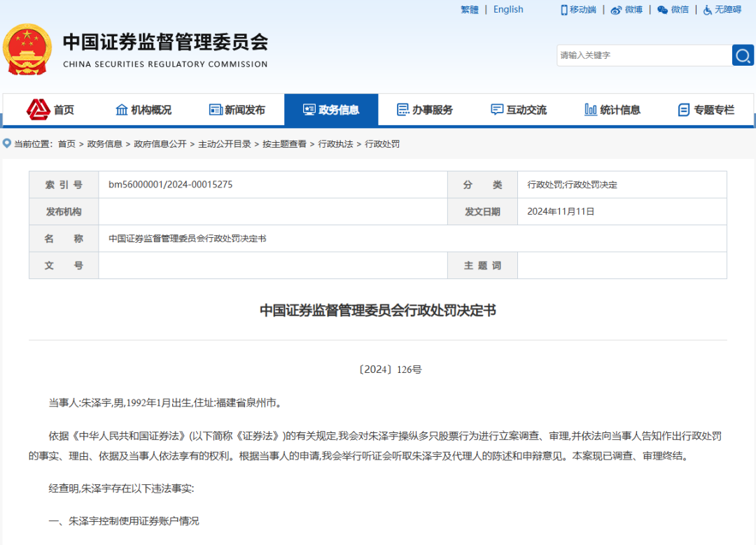Screen dimensions: 756x545
Task: Go to 行政执法 breadcrumb link
Action: pos(335,144)
